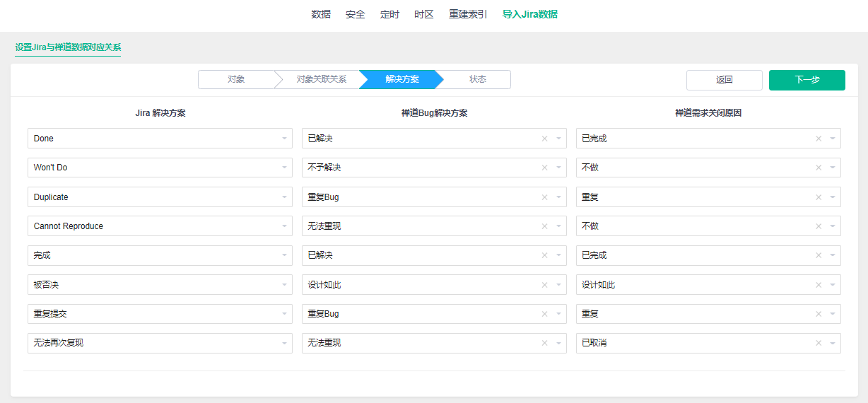Clear story close reason for Cannot Reproduce
The height and width of the screenshot is (403, 868).
coord(819,226)
